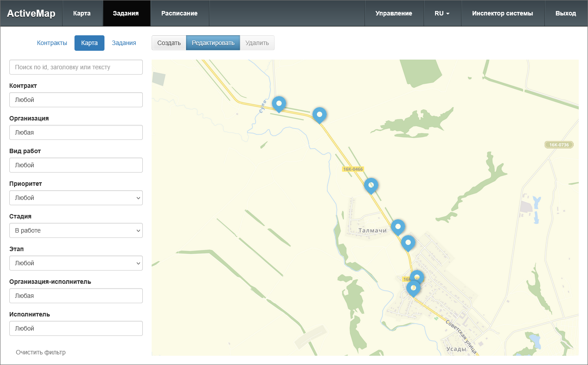The image size is (588, 365).
Task: Click the map marker right of Талмачи label
Action: 398,227
